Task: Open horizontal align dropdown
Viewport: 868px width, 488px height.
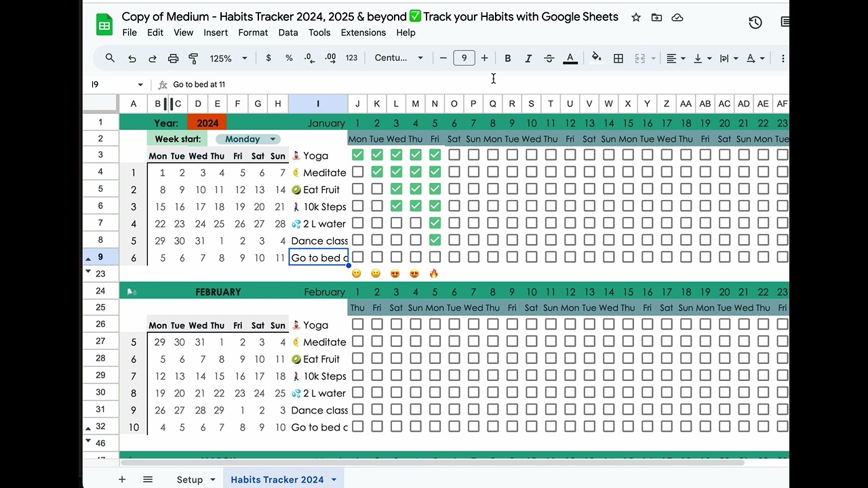Action: 675,59
